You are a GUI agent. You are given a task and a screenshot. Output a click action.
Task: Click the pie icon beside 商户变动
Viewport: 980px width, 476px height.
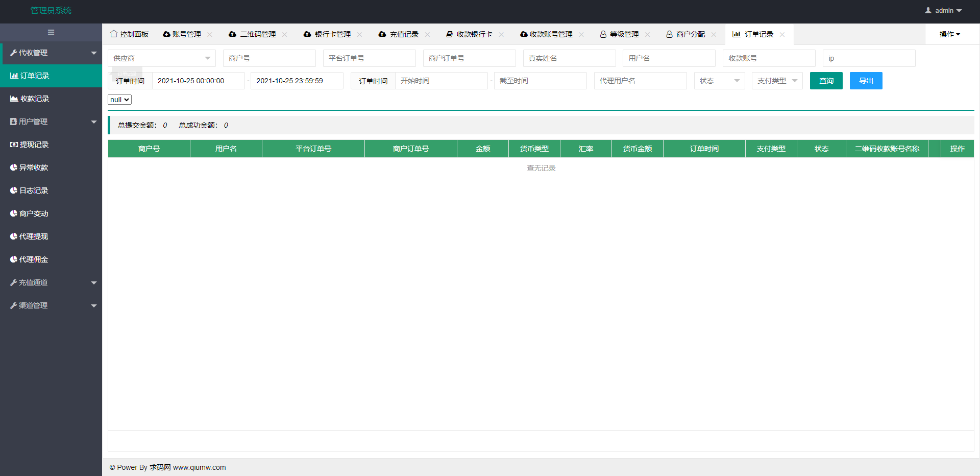point(14,213)
